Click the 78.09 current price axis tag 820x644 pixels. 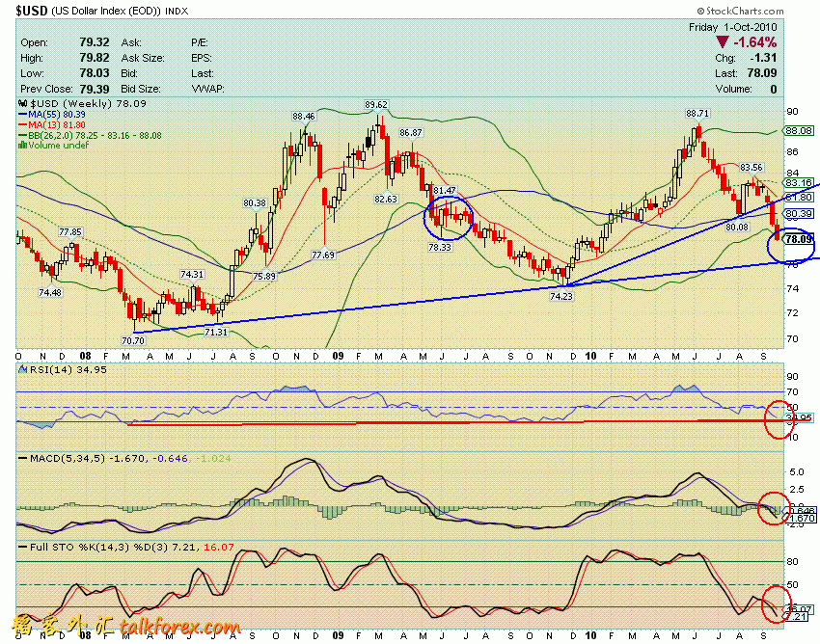click(798, 239)
